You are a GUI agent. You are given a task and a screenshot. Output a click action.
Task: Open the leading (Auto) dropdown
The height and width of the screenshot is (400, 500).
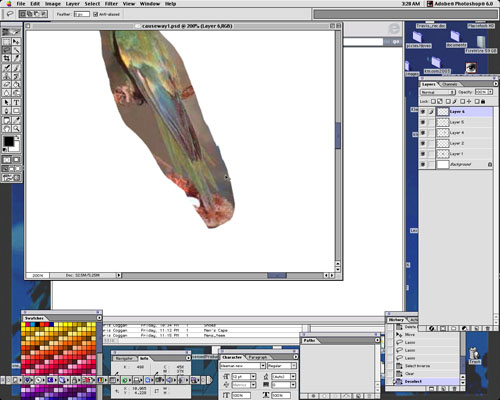293,377
